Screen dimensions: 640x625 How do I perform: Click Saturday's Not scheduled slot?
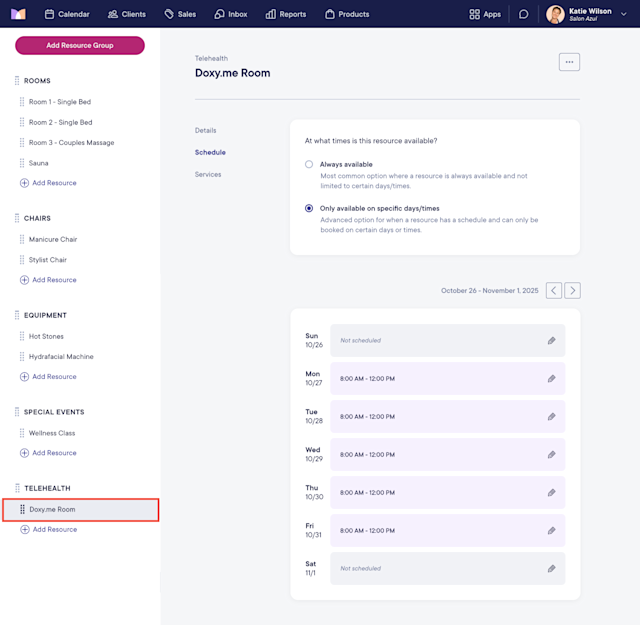(447, 568)
